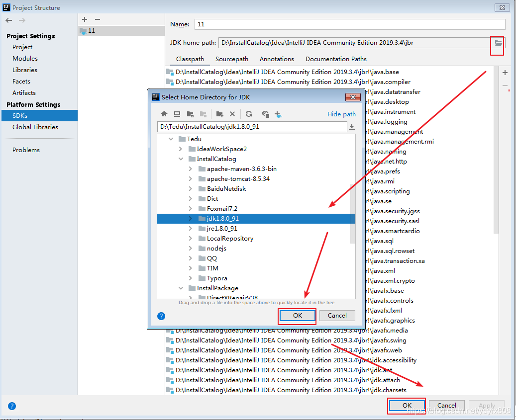The height and width of the screenshot is (420, 516).
Task: Click the Desktop directory icon
Action: (x=177, y=114)
